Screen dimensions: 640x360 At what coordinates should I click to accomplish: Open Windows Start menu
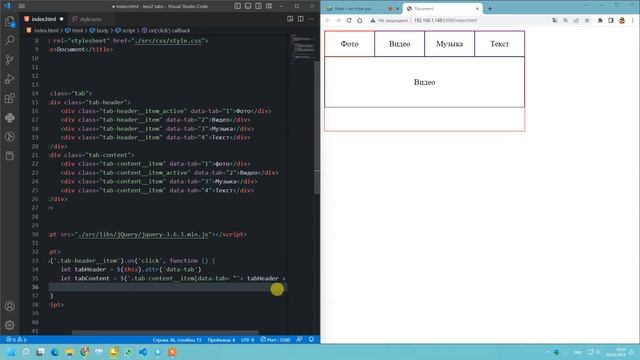coord(11,352)
